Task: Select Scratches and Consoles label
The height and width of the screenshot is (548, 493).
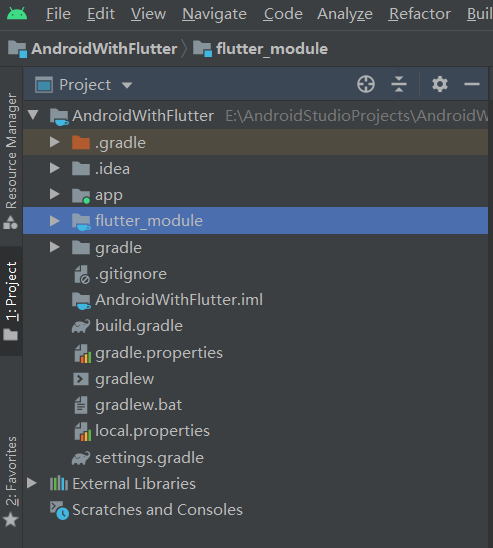Action: [157, 510]
